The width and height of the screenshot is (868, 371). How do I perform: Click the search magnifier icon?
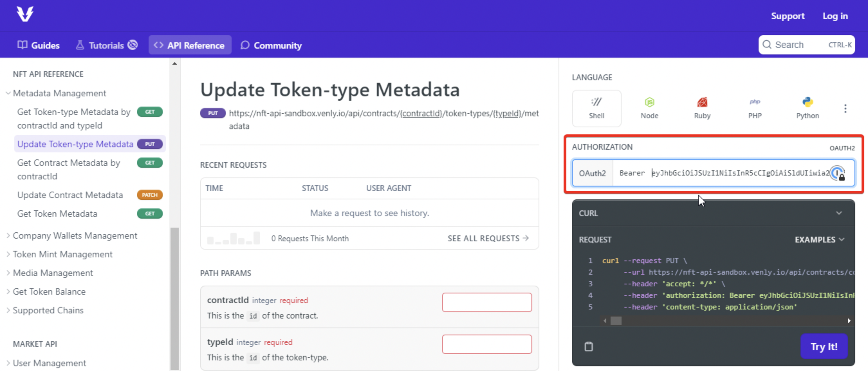[767, 44]
